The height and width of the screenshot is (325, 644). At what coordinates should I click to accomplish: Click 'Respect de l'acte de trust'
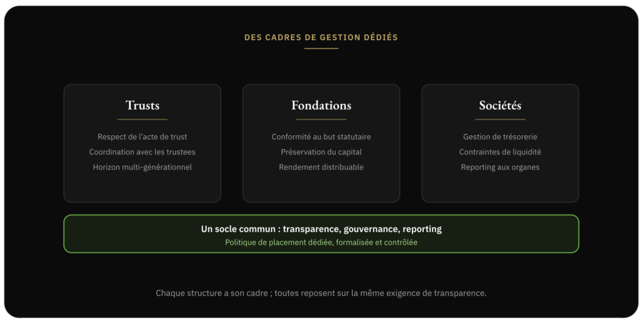142,136
